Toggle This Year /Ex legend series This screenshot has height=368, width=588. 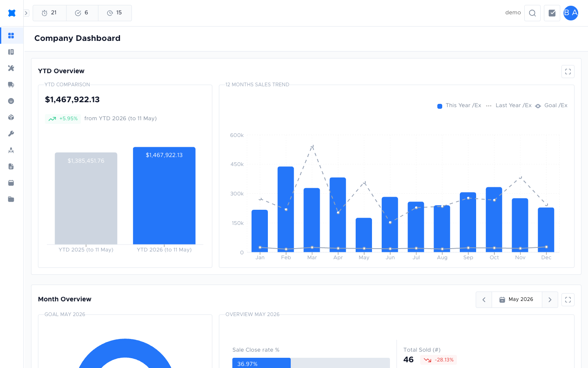coord(459,105)
